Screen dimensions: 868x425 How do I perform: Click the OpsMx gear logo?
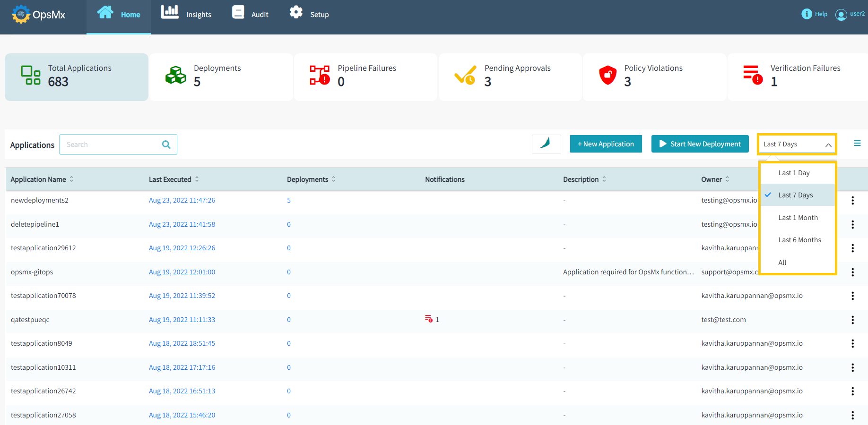(x=21, y=14)
